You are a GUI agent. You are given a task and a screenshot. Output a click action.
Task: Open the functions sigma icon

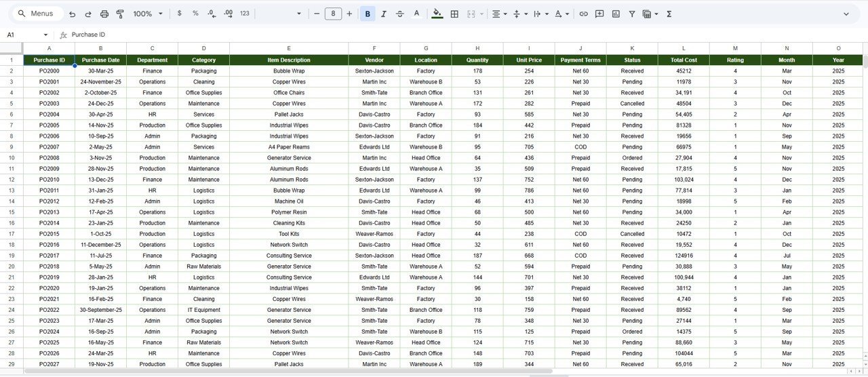pos(669,14)
